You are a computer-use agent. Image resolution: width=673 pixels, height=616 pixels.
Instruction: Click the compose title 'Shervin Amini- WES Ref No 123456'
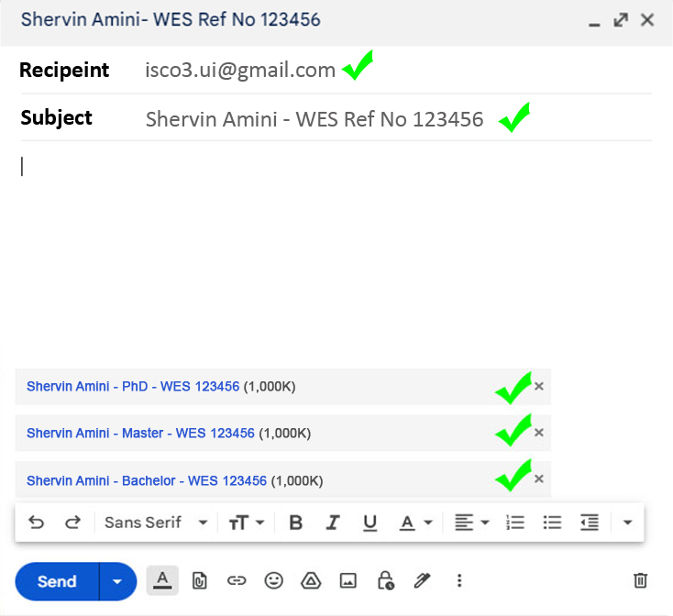(171, 20)
